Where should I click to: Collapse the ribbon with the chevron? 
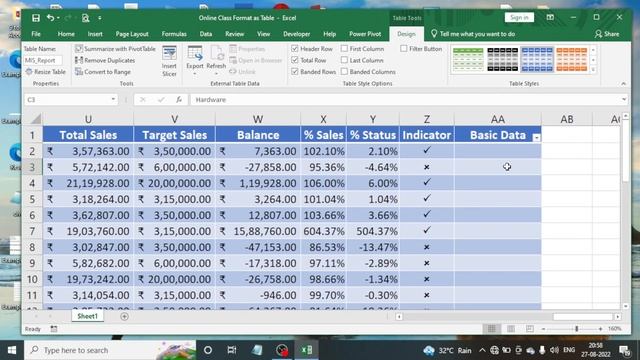tap(623, 83)
